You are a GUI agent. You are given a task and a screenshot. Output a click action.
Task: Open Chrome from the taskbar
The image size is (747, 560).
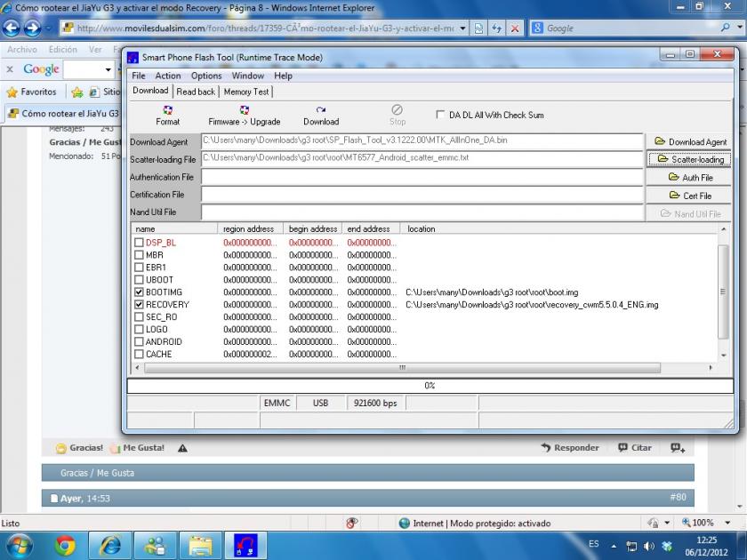tap(65, 546)
